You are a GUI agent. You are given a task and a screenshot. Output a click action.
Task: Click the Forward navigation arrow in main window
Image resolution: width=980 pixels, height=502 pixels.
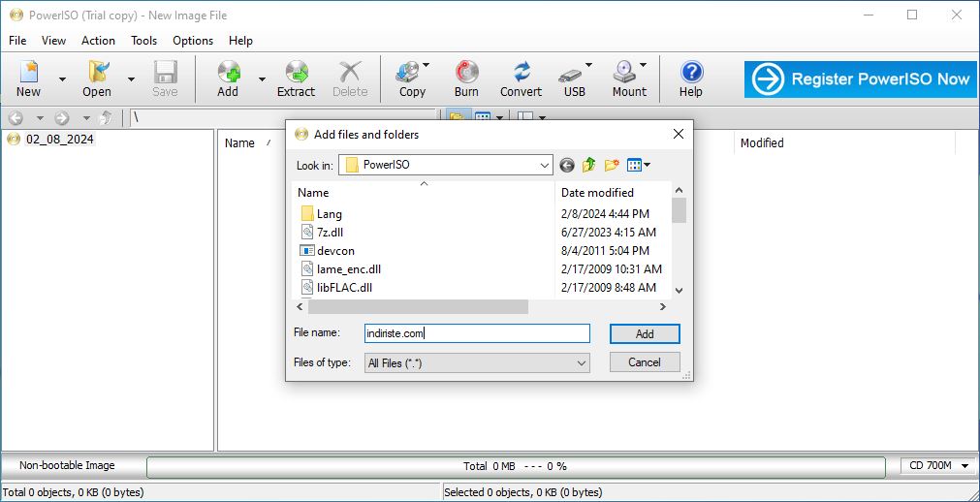tap(62, 117)
